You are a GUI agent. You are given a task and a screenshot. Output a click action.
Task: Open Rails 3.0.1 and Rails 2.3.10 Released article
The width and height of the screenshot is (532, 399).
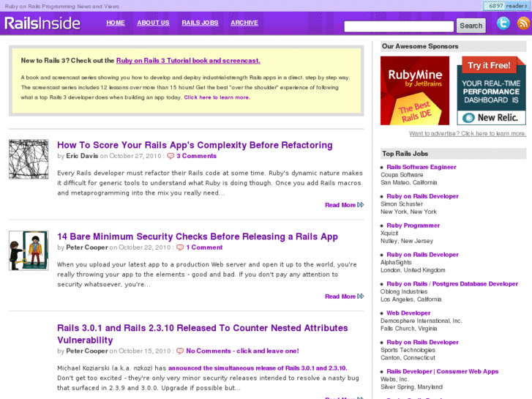coord(203,334)
